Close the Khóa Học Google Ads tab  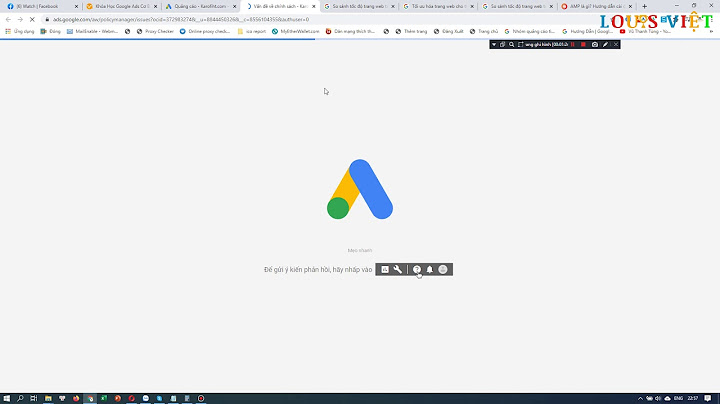(155, 6)
